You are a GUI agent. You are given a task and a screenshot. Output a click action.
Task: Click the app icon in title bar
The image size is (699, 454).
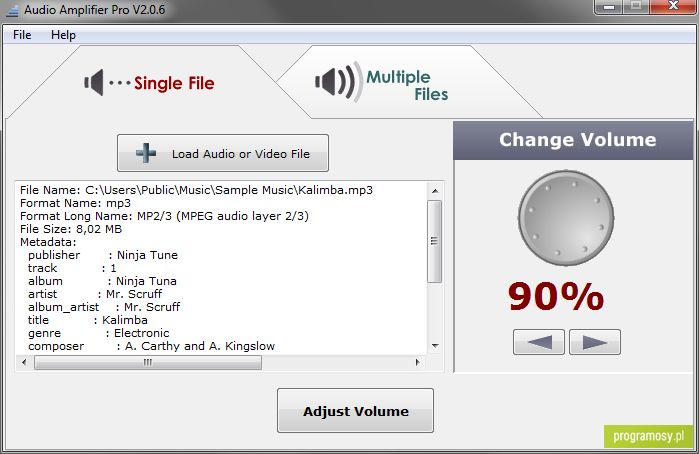12,11
